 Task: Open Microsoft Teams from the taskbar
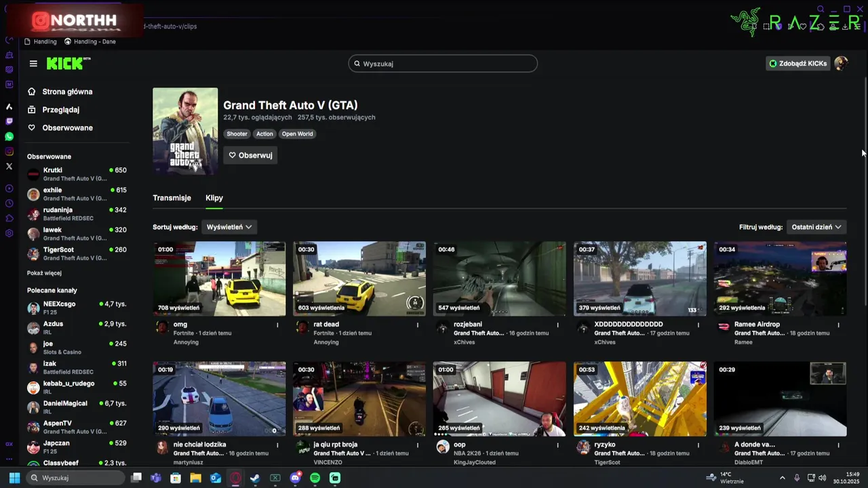[x=155, y=478]
